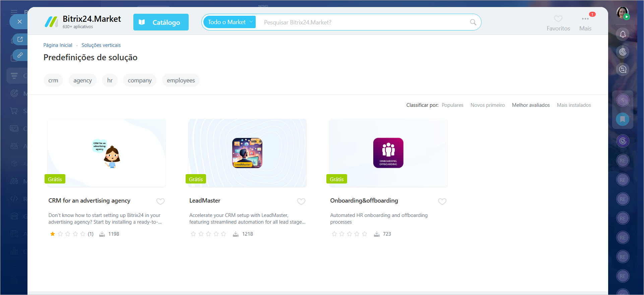Sort by Mais instalados
644x295 pixels.
point(574,105)
